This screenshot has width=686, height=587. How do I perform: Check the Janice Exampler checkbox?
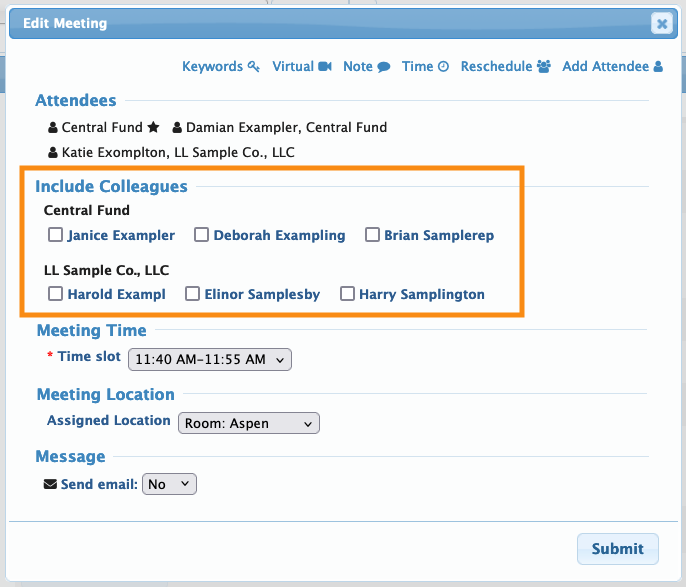pos(56,235)
